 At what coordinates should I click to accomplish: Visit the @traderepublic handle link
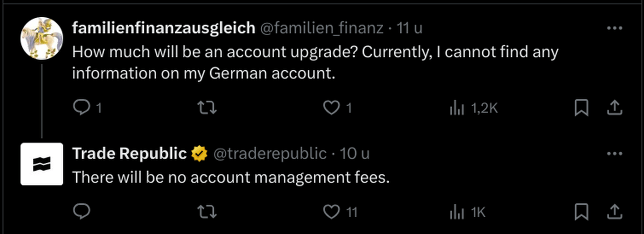(x=270, y=154)
